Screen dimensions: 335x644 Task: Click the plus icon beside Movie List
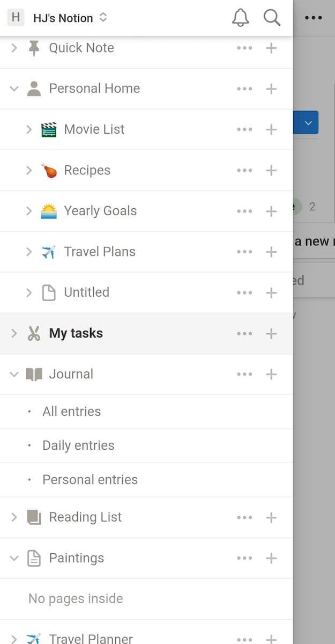pyautogui.click(x=271, y=129)
